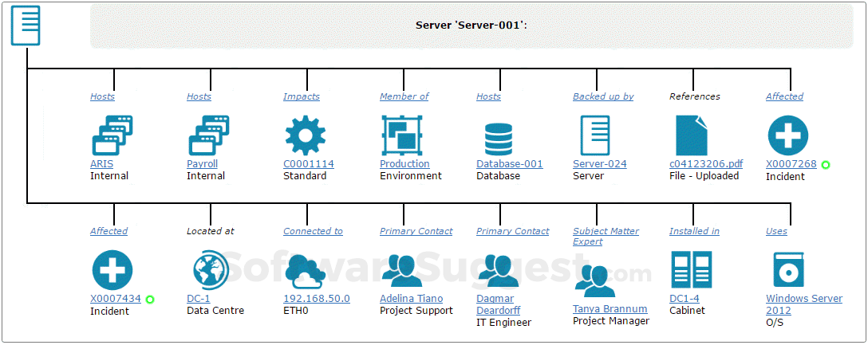Click the Windows Server 2012 disc icon

pos(788,270)
